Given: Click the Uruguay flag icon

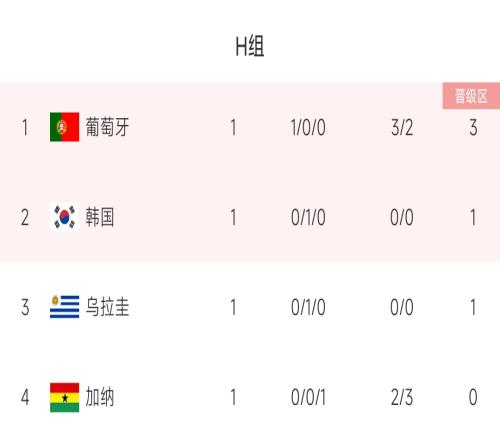Looking at the screenshot, I should 65,307.
